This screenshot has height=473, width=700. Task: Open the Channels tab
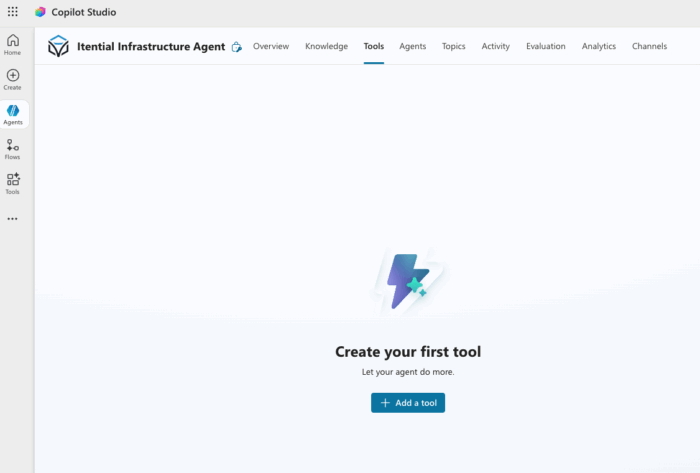(x=650, y=46)
